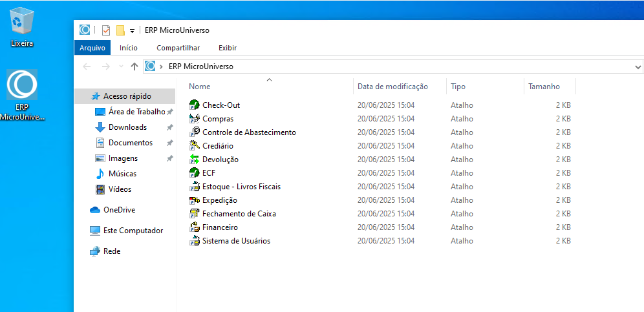
Task: Select the Fechamento de Caixa icon
Action: (194, 214)
